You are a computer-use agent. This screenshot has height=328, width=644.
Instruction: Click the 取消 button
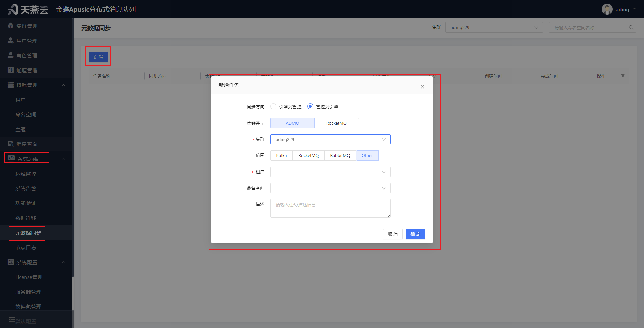coord(393,234)
